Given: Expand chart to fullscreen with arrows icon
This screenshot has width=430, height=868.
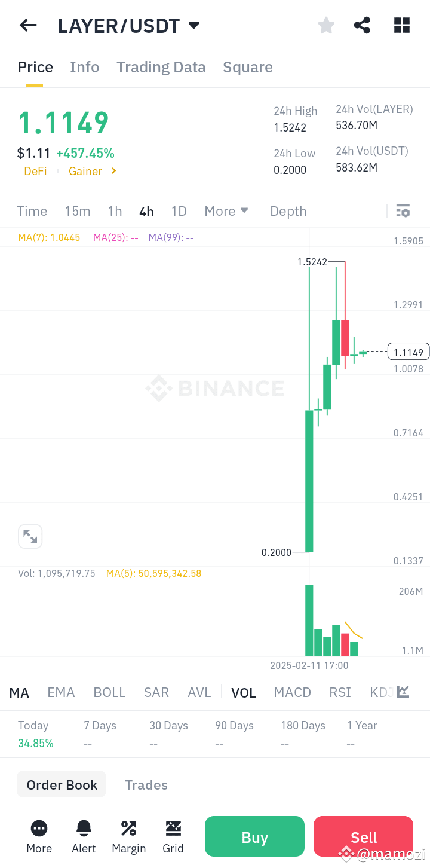Looking at the screenshot, I should (30, 536).
